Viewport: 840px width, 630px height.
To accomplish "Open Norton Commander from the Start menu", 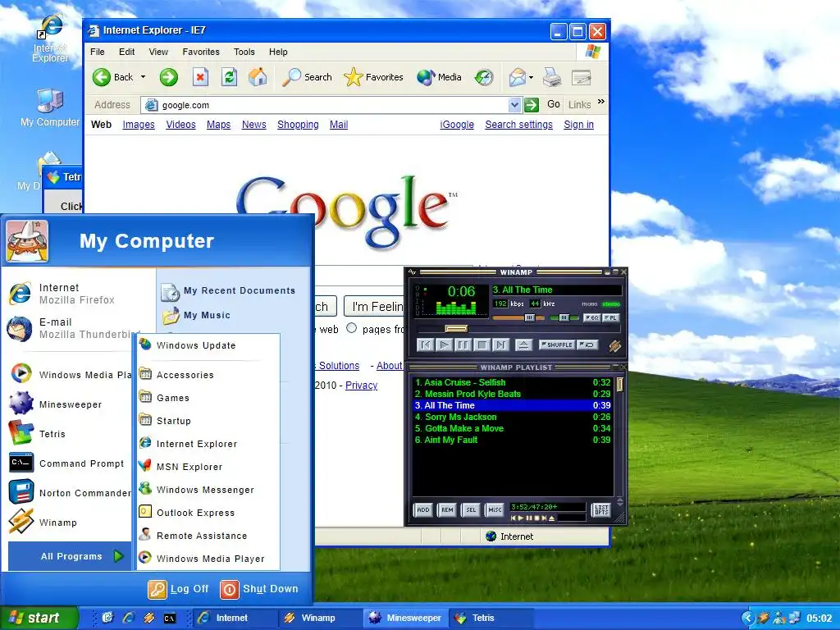I will pos(70,493).
